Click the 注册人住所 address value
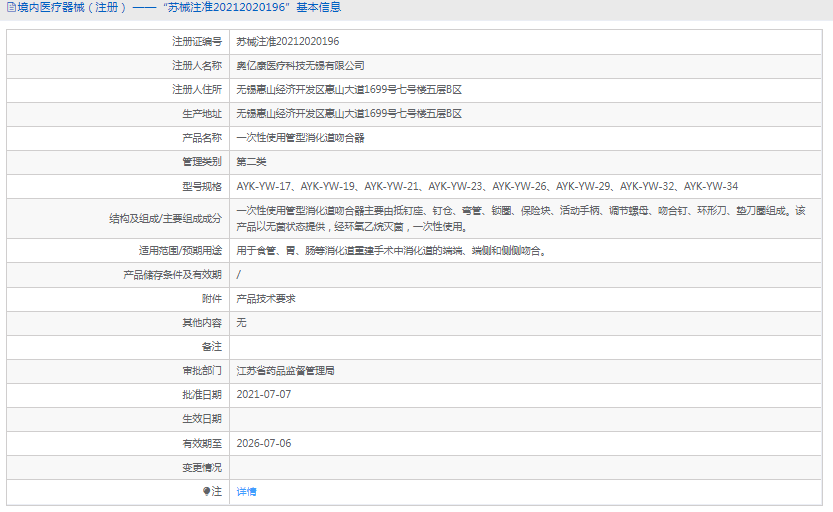 point(349,90)
